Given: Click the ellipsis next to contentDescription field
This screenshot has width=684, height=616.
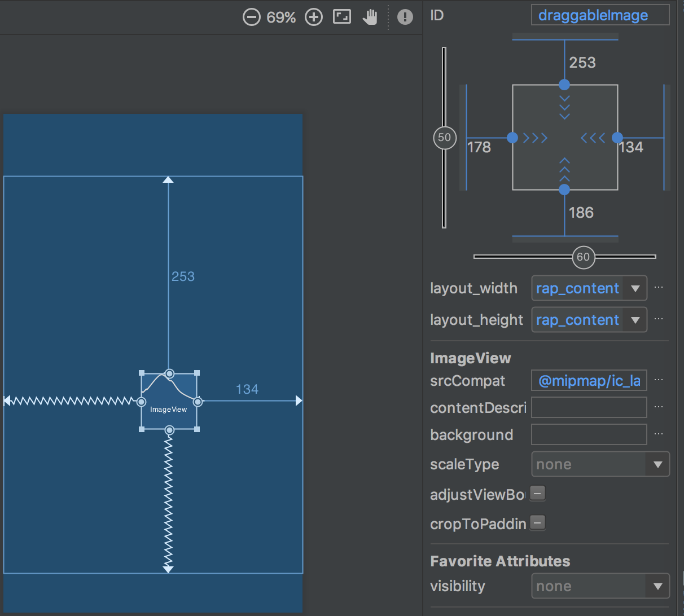Looking at the screenshot, I should tap(659, 407).
